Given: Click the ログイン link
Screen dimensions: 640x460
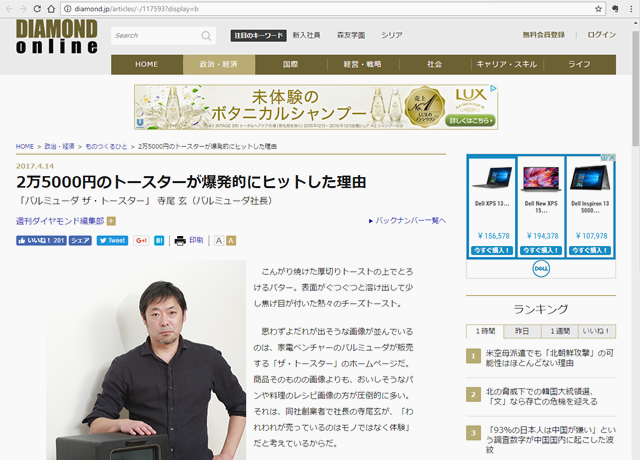Looking at the screenshot, I should click(x=601, y=35).
